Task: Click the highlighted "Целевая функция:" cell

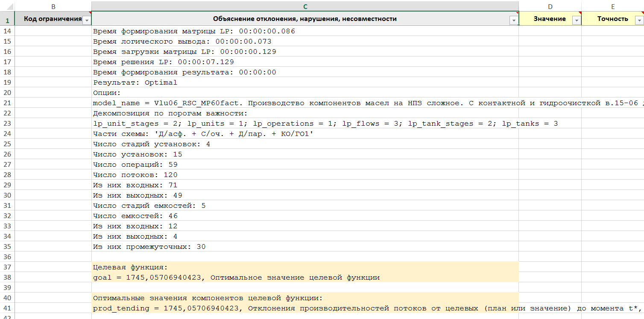Action: coord(130,267)
